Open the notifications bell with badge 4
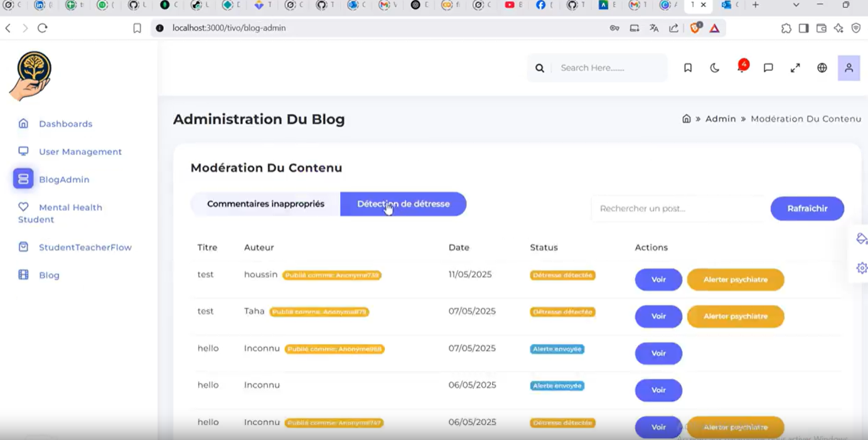868x440 pixels. tap(742, 67)
